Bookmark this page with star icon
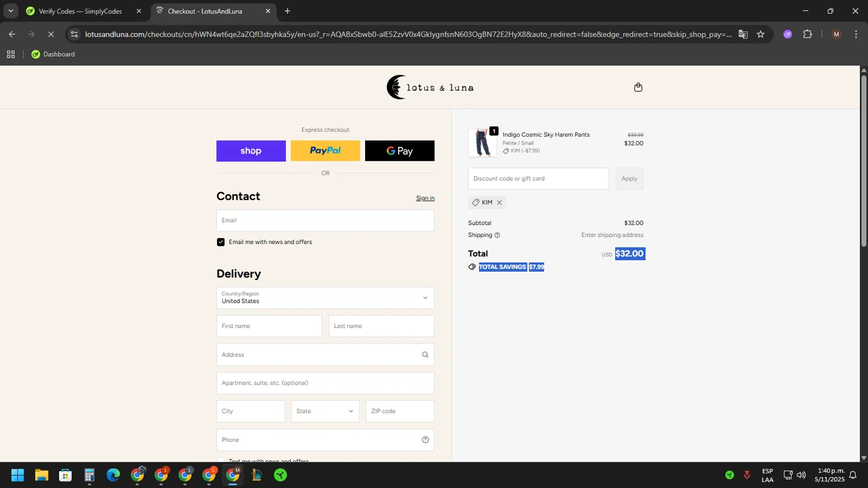The image size is (868, 488). click(x=760, y=34)
